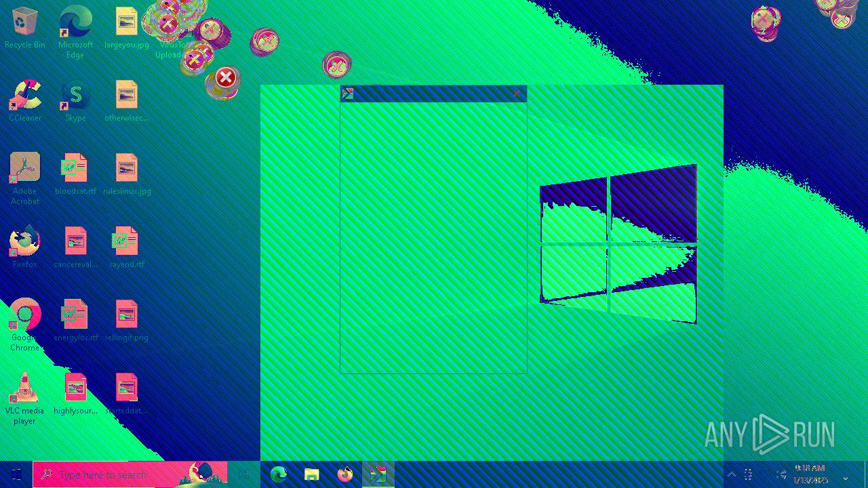868x488 pixels.
Task: Open File Explorer from the taskbar
Action: [x=311, y=474]
